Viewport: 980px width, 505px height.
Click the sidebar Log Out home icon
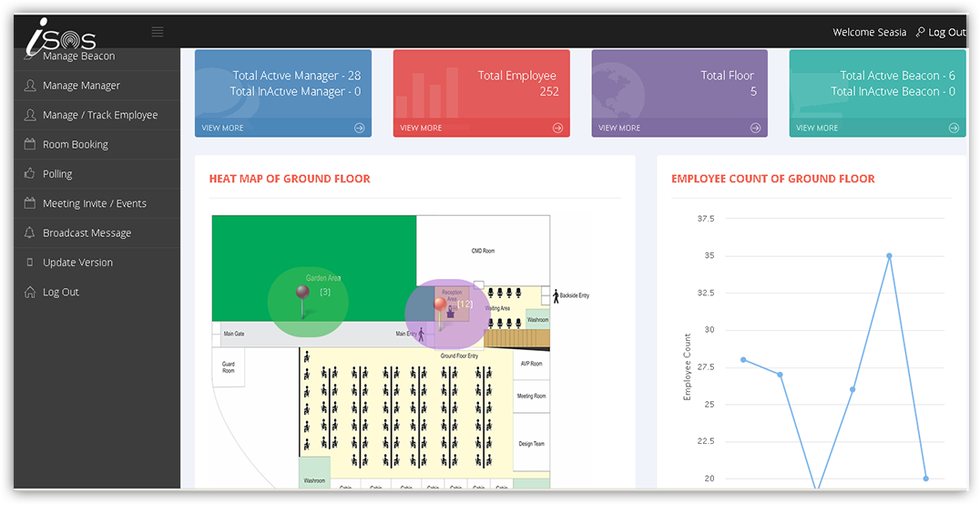[x=29, y=292]
